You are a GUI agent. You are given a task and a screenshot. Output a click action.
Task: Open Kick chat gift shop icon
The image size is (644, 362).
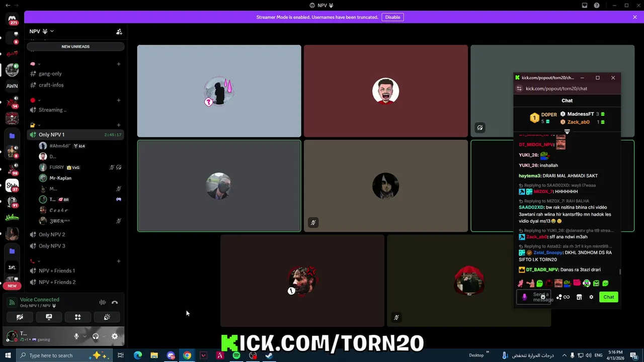point(579,297)
